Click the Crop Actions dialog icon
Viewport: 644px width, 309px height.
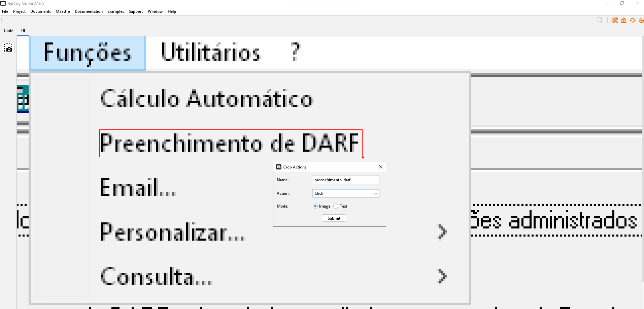pyautogui.click(x=278, y=167)
